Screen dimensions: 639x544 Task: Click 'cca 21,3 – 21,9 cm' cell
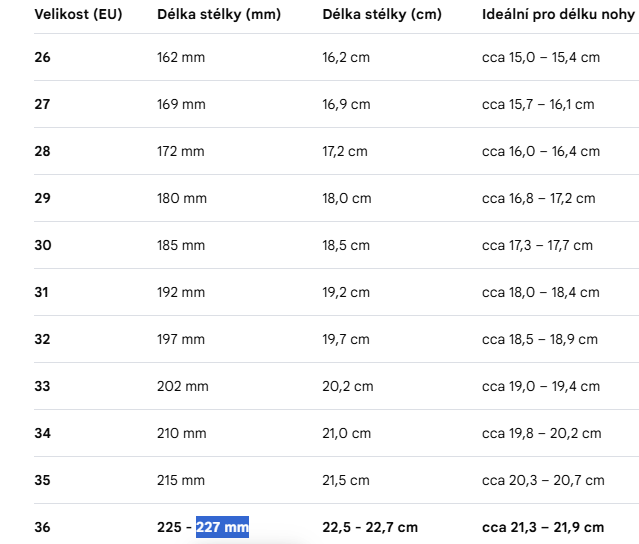(x=543, y=527)
